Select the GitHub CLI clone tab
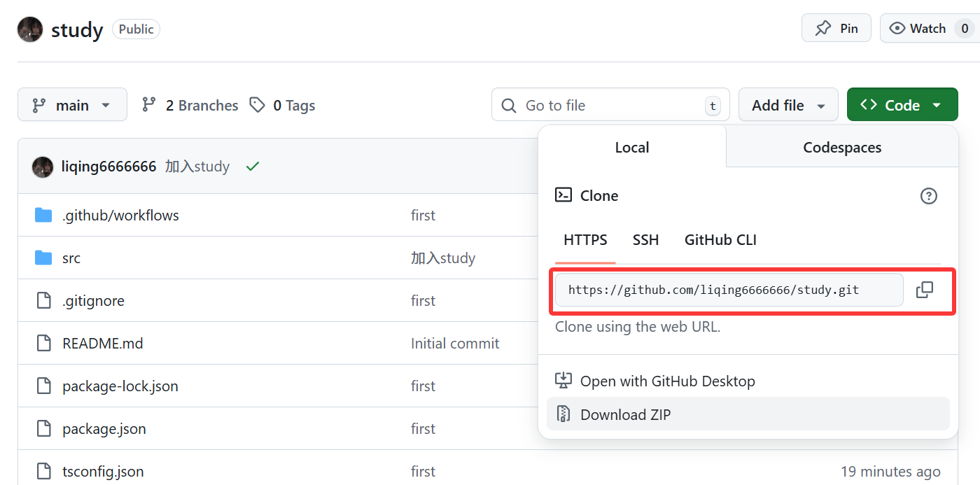Image resolution: width=980 pixels, height=485 pixels. pyautogui.click(x=720, y=240)
